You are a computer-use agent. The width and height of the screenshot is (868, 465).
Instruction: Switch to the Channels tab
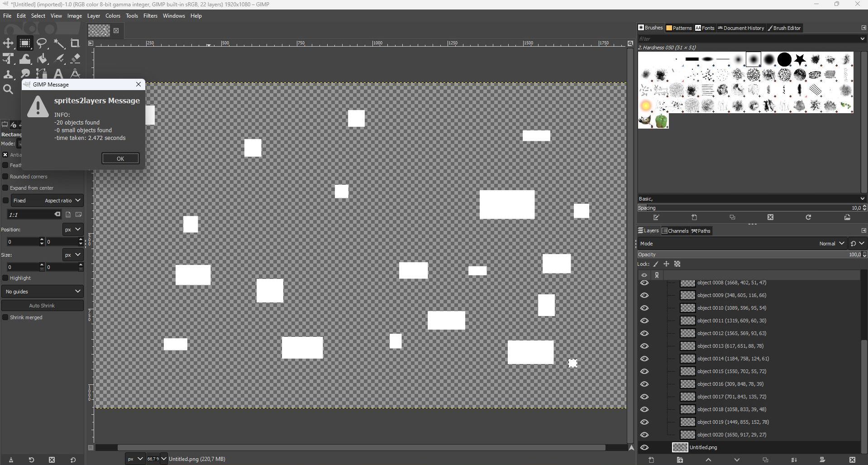coord(675,231)
